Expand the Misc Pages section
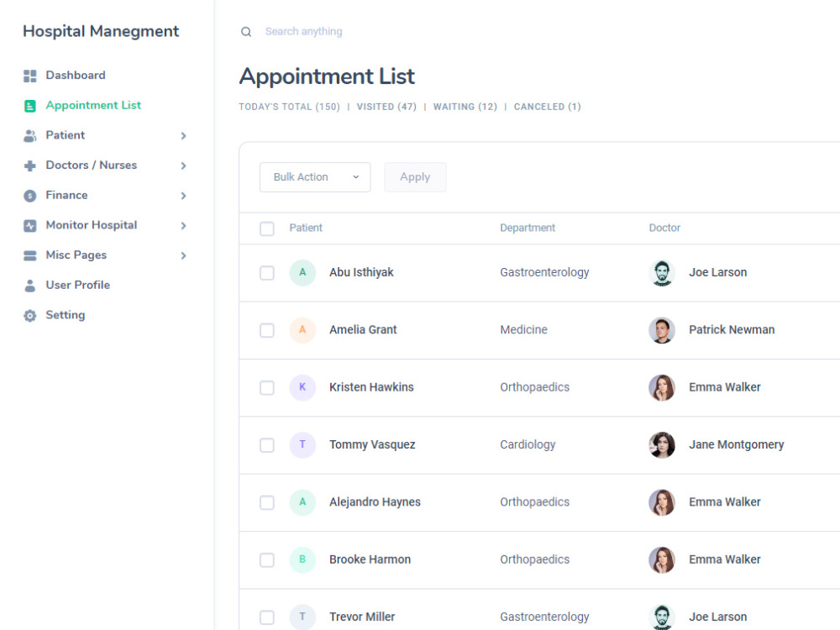 [184, 255]
